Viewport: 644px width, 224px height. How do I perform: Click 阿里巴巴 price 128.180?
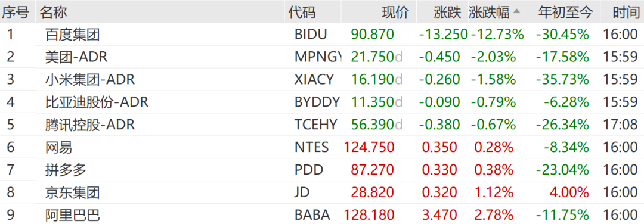point(369,214)
